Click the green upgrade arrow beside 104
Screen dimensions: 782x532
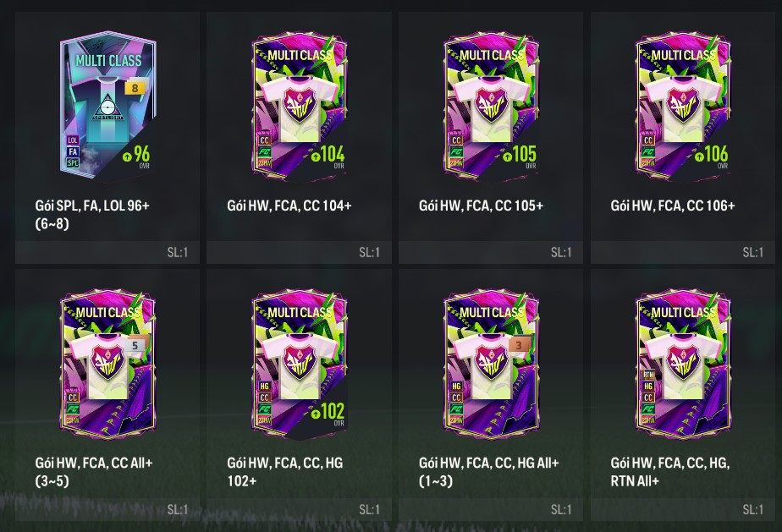click(x=315, y=156)
